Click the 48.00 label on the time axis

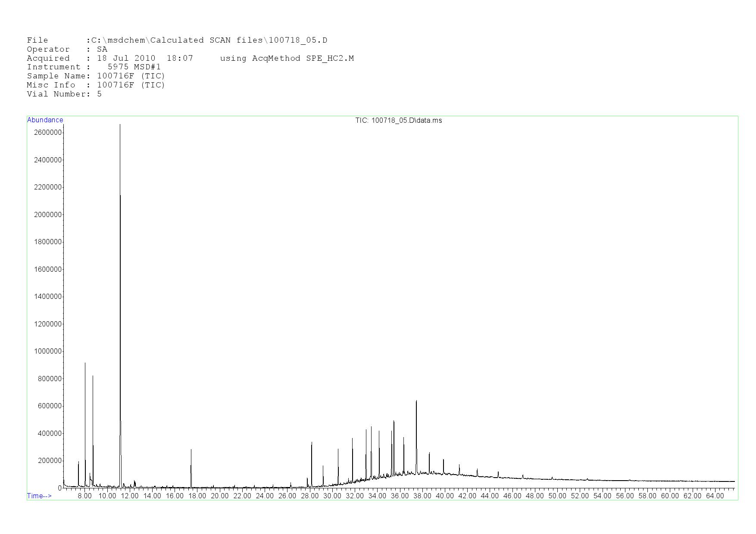(x=534, y=496)
